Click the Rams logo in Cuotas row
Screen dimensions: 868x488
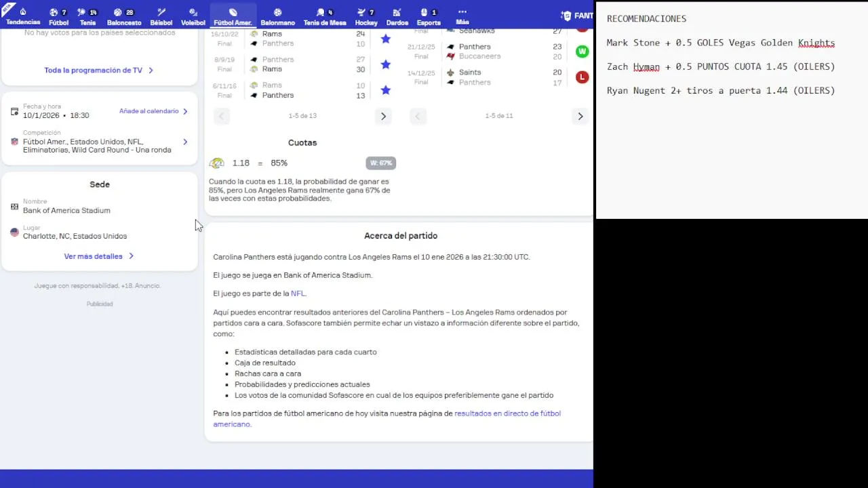click(x=217, y=163)
